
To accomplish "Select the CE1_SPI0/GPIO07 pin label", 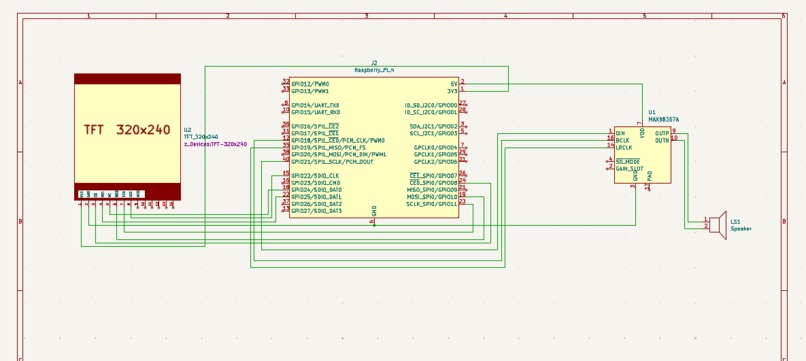I will coord(433,176).
